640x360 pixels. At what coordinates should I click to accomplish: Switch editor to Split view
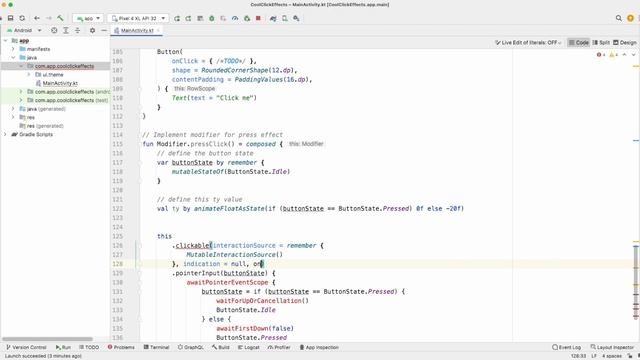[x=601, y=42]
